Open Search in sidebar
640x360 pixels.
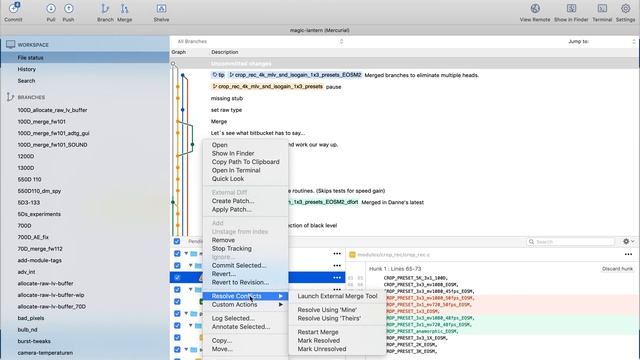click(x=85, y=81)
